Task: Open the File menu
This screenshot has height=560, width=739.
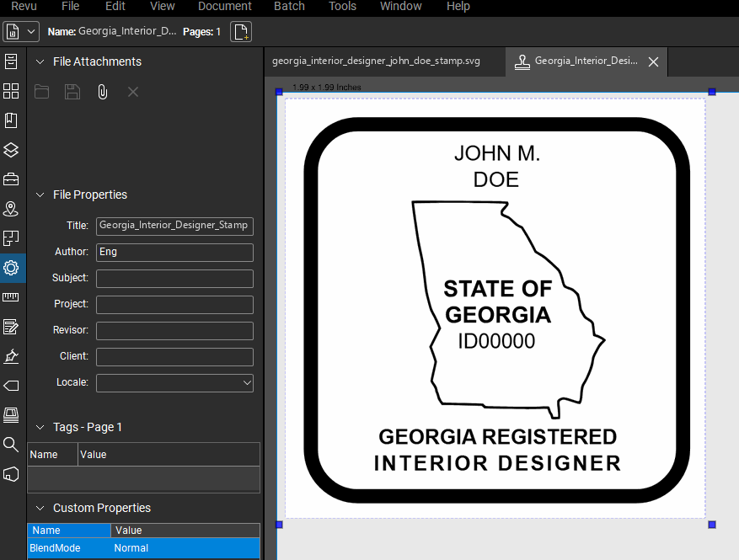Action: (70, 6)
